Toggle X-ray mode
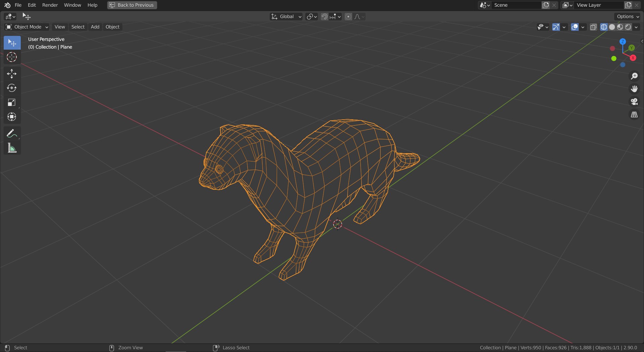This screenshot has height=352, width=644. (593, 27)
